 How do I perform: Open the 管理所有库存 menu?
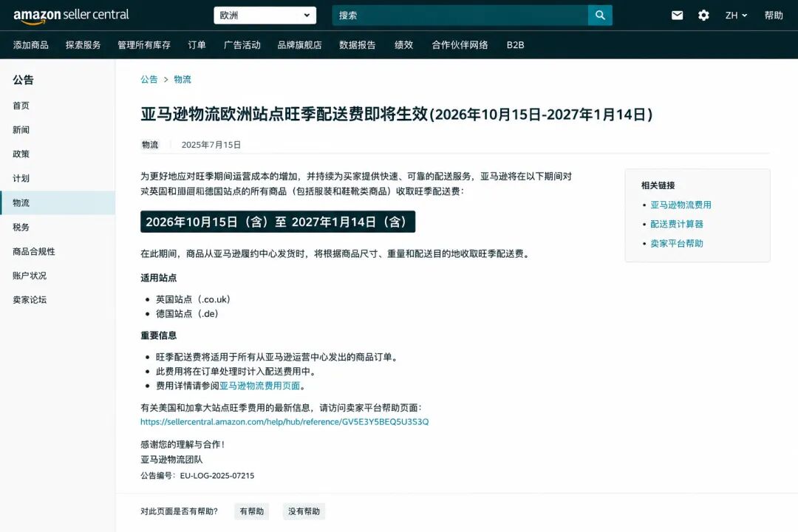pos(144,45)
